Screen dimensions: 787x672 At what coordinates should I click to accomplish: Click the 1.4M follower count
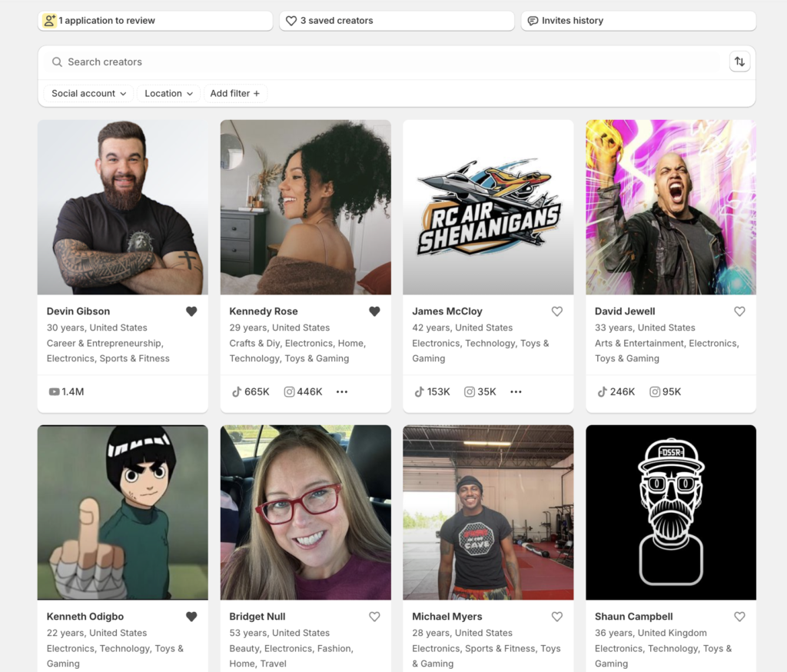[x=73, y=392]
